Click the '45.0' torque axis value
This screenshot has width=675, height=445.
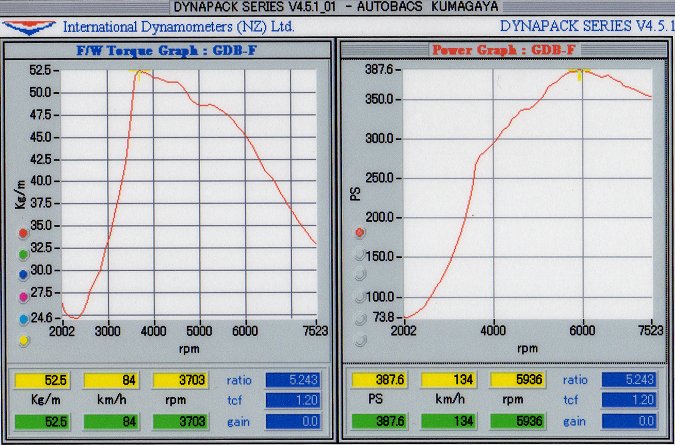(40, 137)
